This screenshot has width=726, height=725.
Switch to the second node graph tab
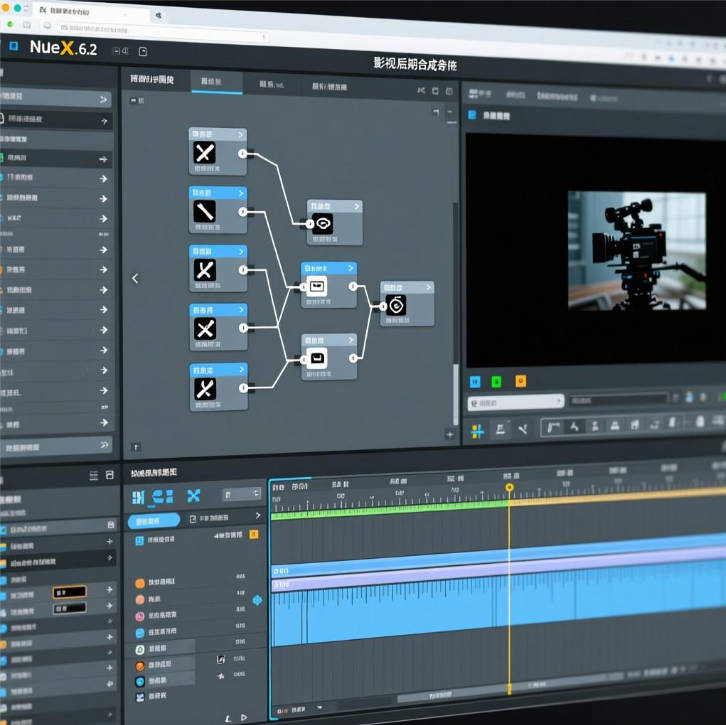point(215,83)
